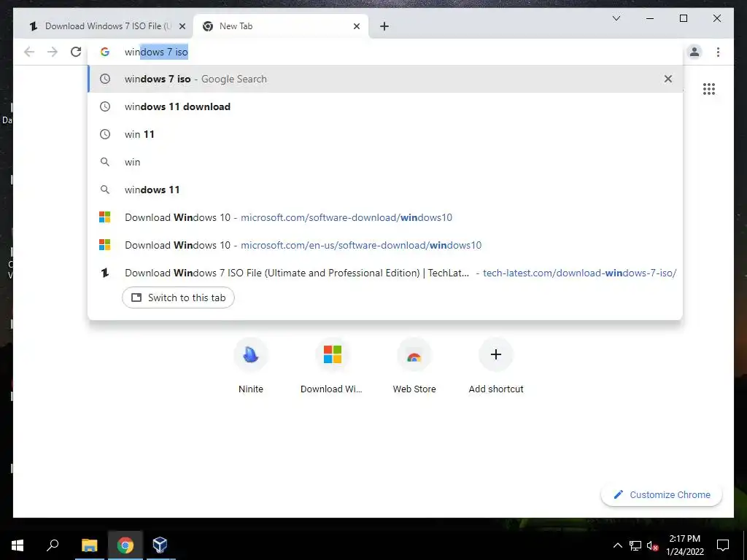Open the Web Store shortcut

coord(414,366)
